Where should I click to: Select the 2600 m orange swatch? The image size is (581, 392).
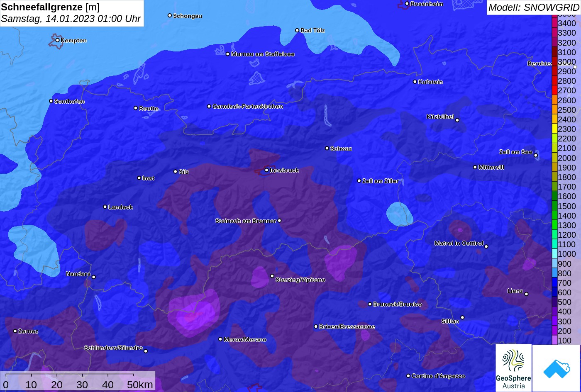555,100
